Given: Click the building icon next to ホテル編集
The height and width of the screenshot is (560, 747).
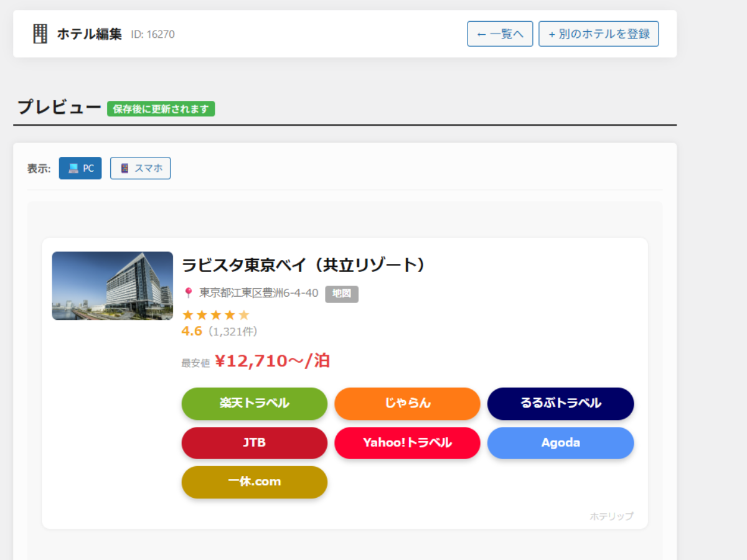Looking at the screenshot, I should [40, 34].
